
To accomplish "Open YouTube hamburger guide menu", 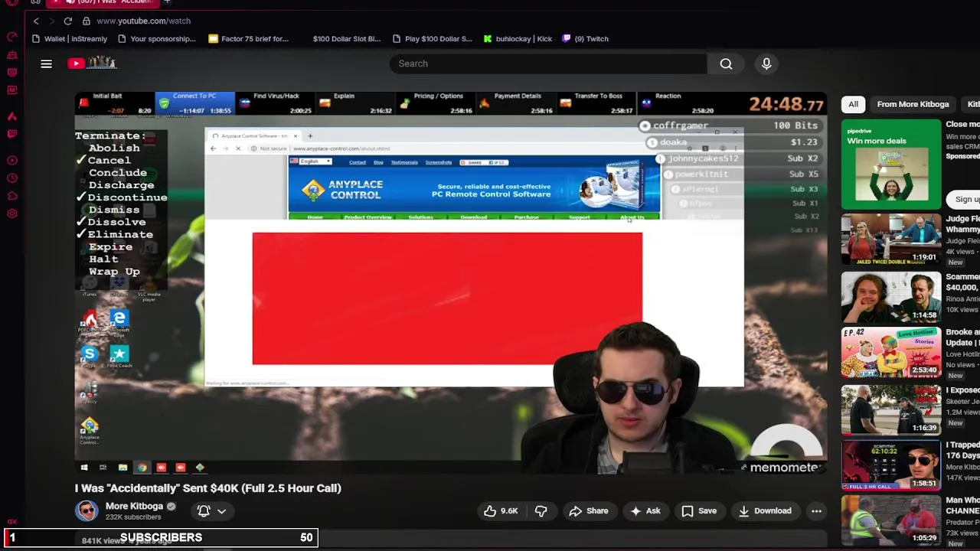I will coord(47,64).
